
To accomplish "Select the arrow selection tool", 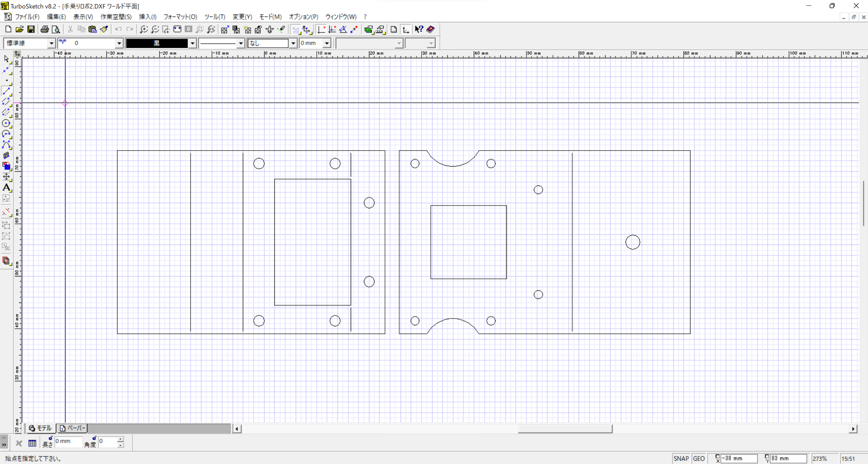I will (6, 59).
